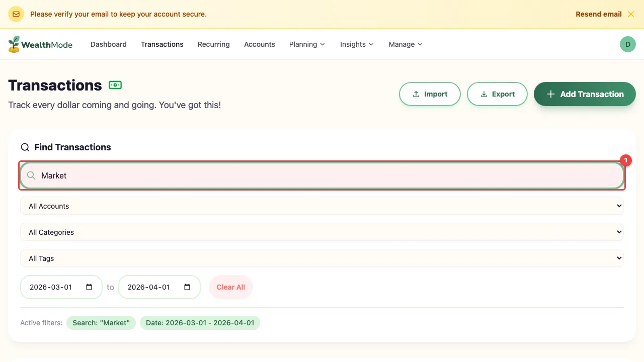Click the red notification badge on search bar

[625, 160]
